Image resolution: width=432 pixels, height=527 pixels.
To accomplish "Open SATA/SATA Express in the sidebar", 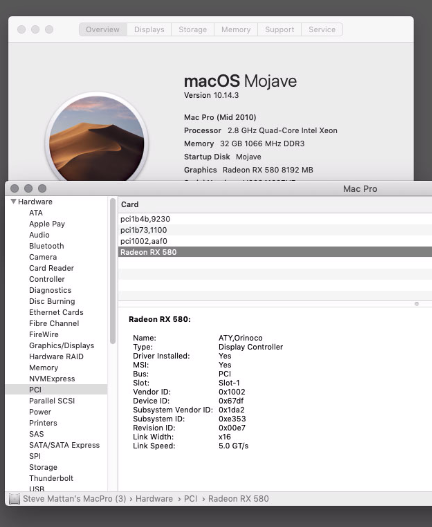I will (65, 445).
